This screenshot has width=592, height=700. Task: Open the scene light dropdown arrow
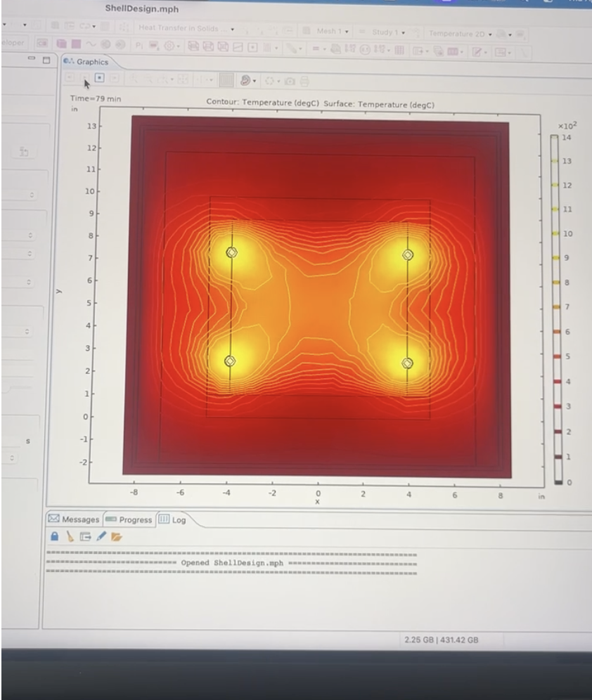(255, 82)
